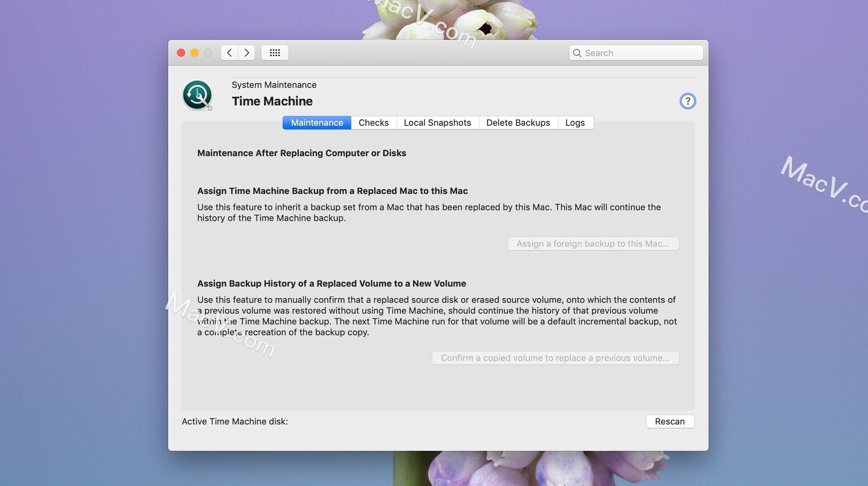Open help with the question mark button
Screen dimensions: 868x486
[x=688, y=101]
